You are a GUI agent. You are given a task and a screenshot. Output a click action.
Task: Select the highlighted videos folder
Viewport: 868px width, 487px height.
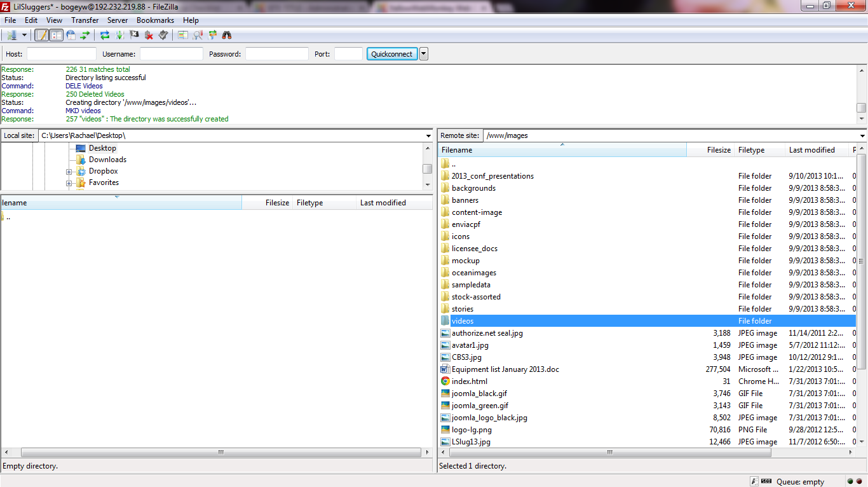pos(648,321)
